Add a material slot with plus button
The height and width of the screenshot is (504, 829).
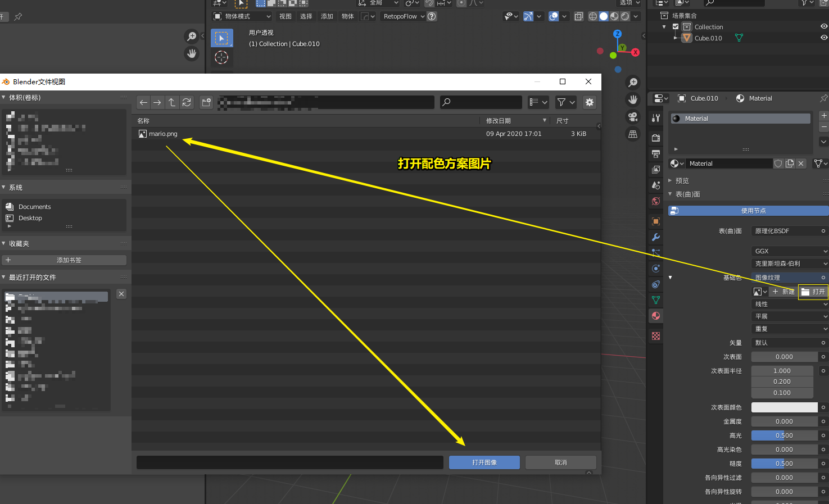(x=824, y=115)
